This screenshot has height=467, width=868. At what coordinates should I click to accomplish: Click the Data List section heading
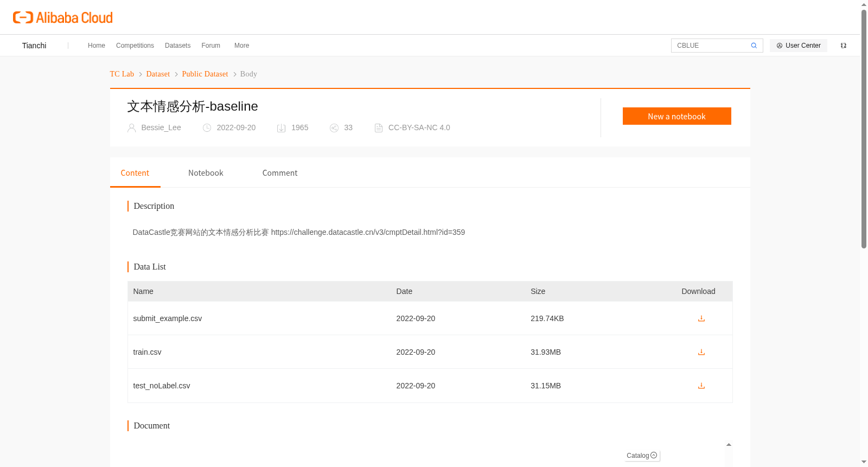150,267
